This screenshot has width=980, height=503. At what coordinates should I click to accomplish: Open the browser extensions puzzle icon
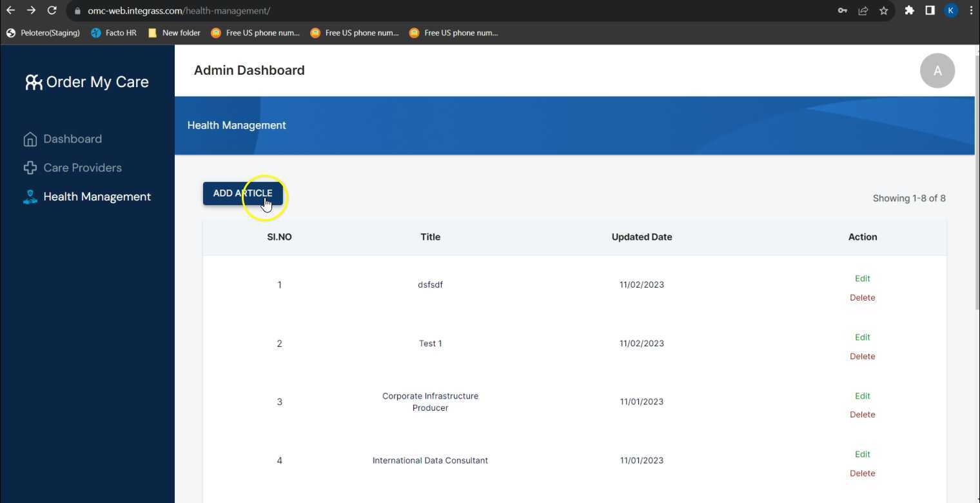click(x=909, y=10)
